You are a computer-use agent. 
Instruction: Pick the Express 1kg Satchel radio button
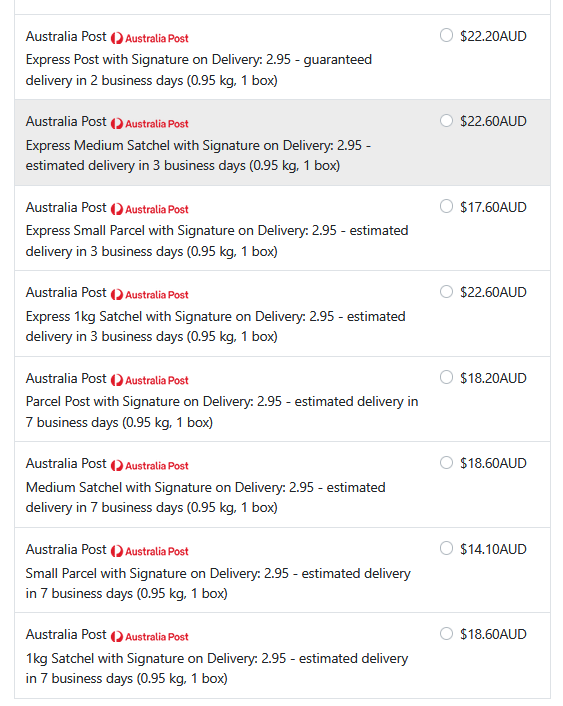click(x=446, y=292)
